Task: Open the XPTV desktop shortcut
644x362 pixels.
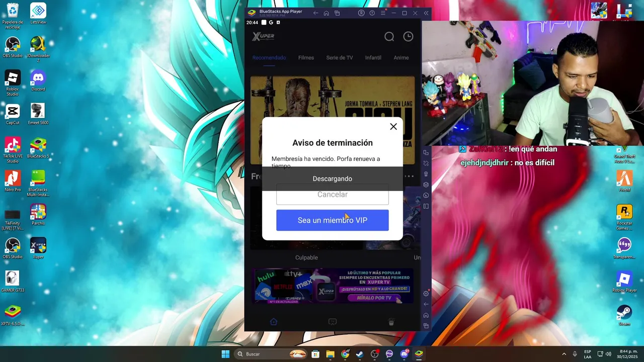Action: coord(13,315)
